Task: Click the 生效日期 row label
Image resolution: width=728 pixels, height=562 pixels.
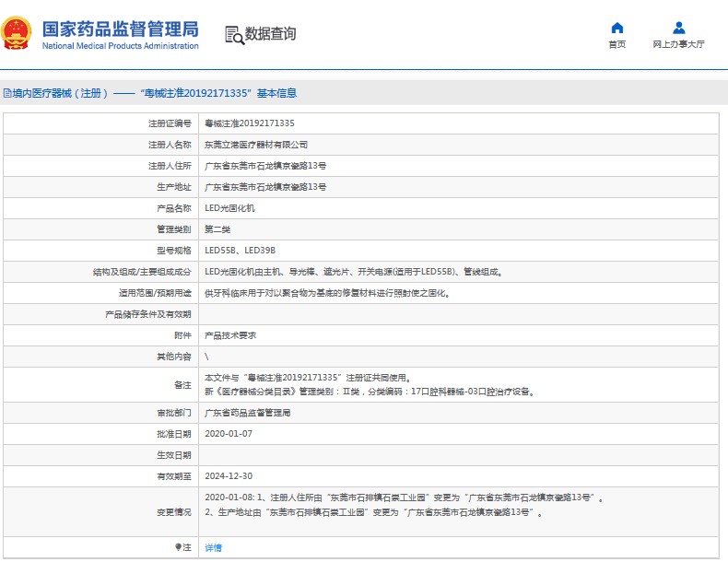Action: pyautogui.click(x=174, y=455)
